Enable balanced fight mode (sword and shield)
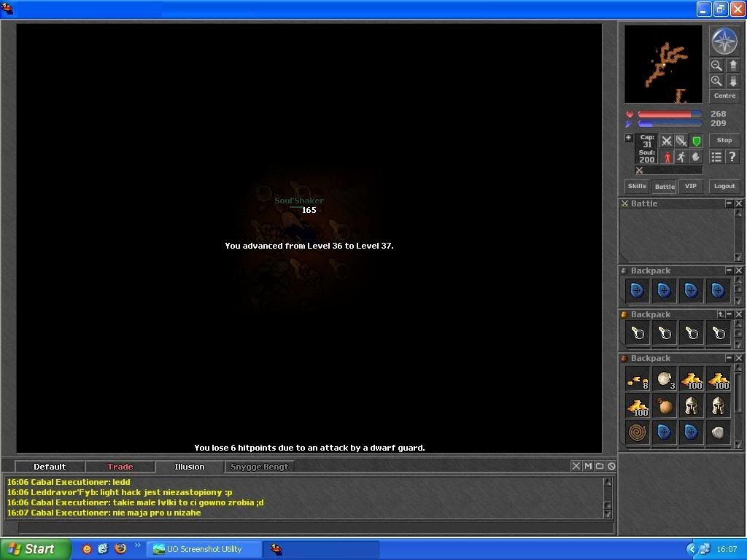 click(x=681, y=141)
